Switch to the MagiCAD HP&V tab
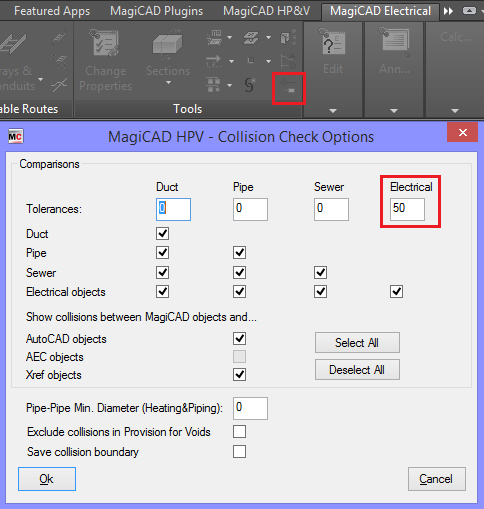The image size is (484, 509). [x=266, y=11]
